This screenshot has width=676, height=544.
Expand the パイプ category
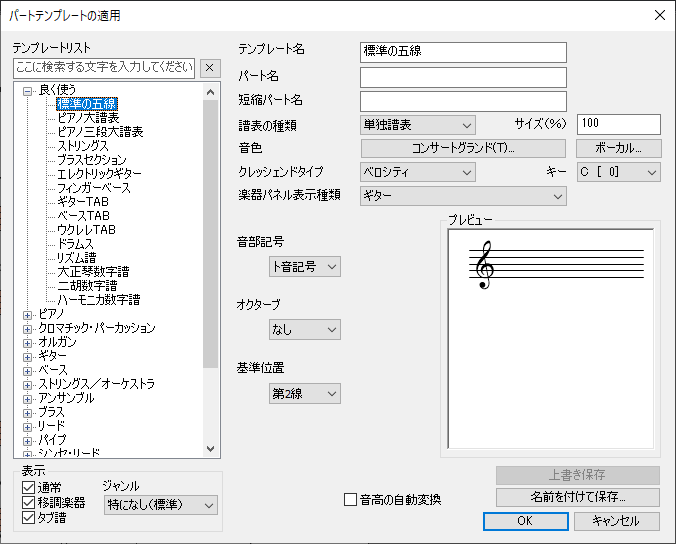coord(28,441)
